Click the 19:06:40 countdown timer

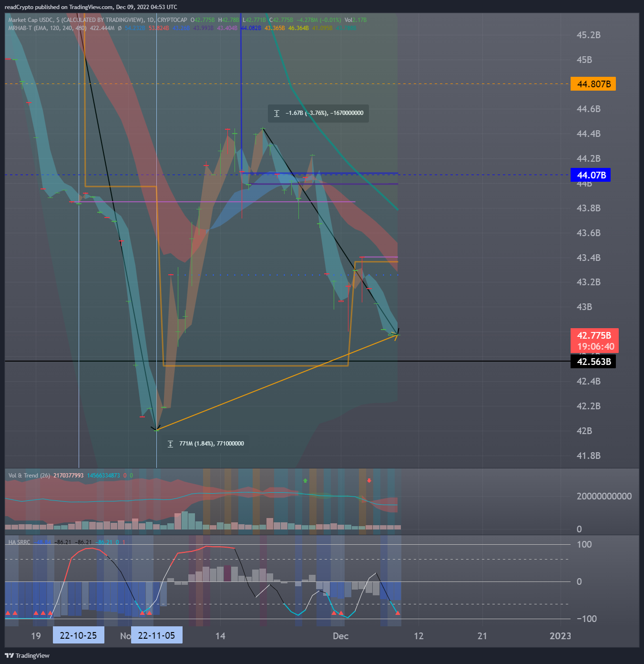(x=596, y=347)
